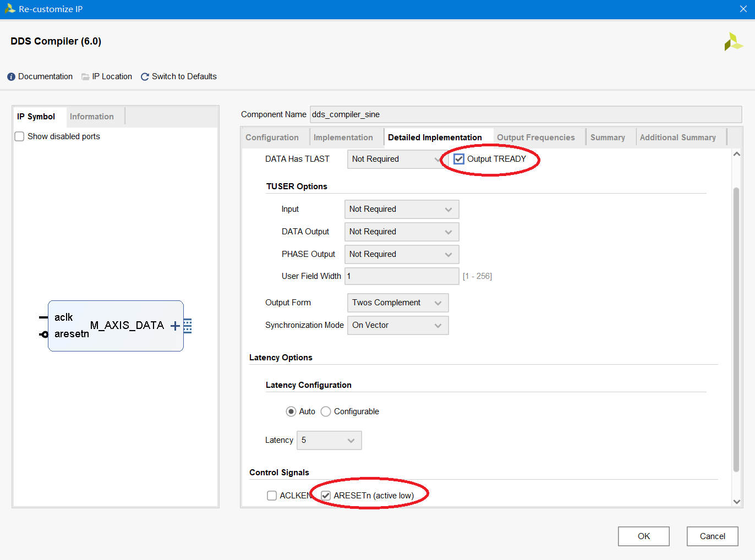
Task: Click the IP Location folder icon
Action: (x=85, y=77)
